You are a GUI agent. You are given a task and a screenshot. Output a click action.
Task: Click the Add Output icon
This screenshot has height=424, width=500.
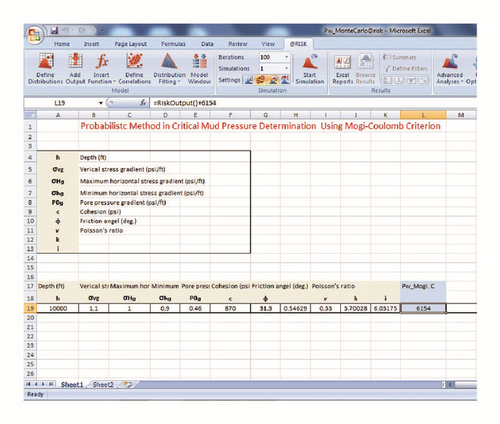tap(75, 69)
